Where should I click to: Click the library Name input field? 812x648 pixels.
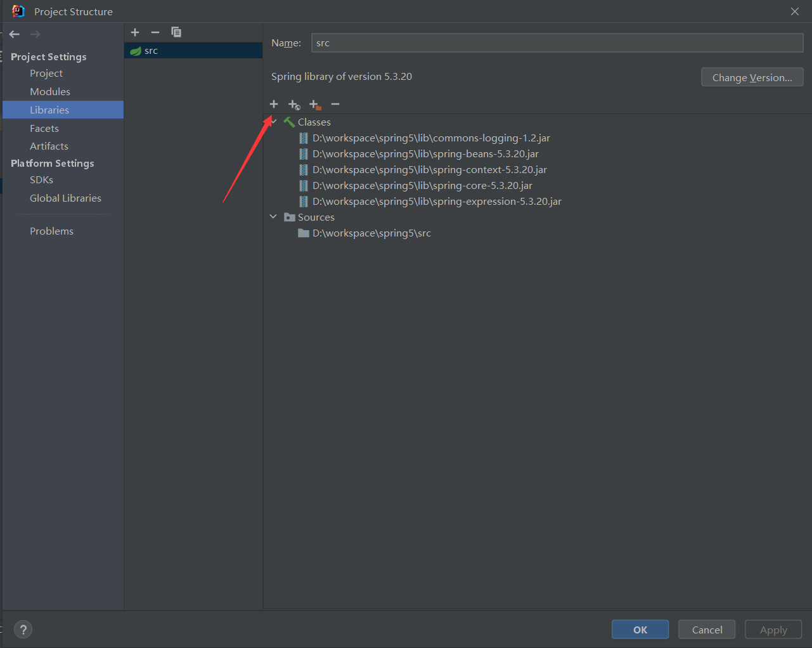coord(557,43)
